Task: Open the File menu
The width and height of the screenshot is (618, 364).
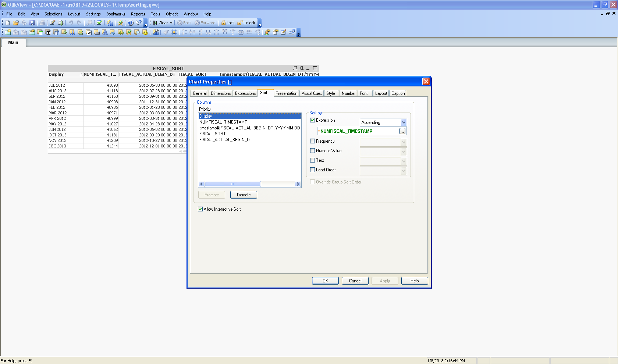Action: 9,14
